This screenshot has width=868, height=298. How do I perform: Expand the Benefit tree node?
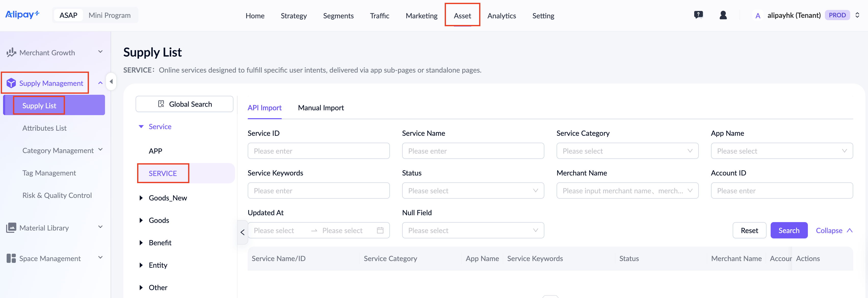[x=141, y=243]
